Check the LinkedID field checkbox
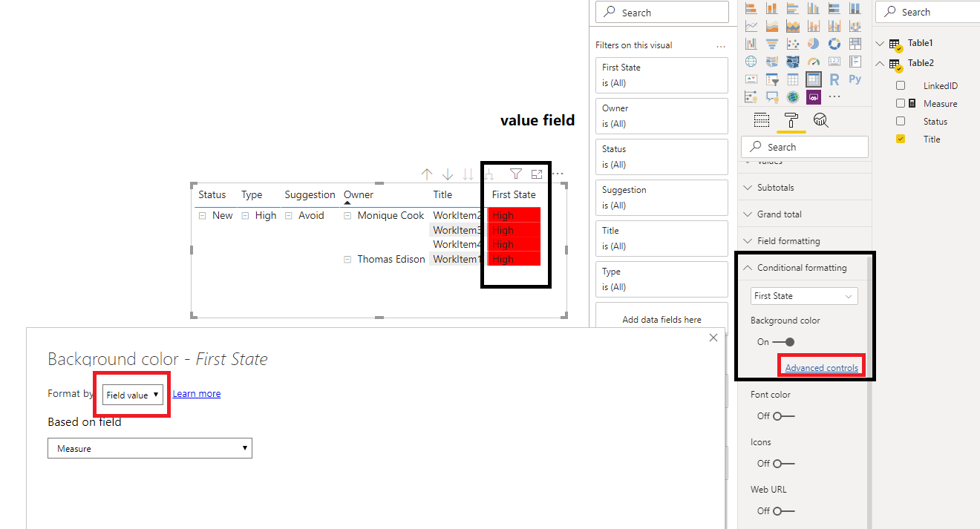 (901, 86)
